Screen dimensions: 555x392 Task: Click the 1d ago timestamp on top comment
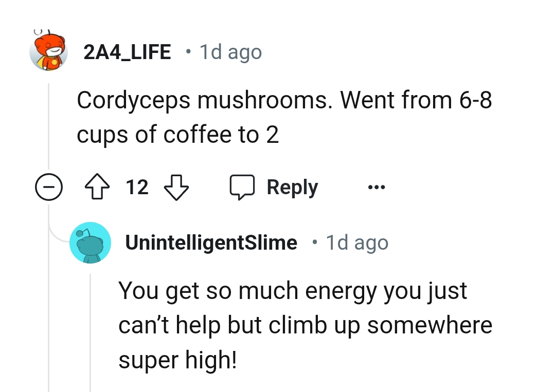[230, 51]
